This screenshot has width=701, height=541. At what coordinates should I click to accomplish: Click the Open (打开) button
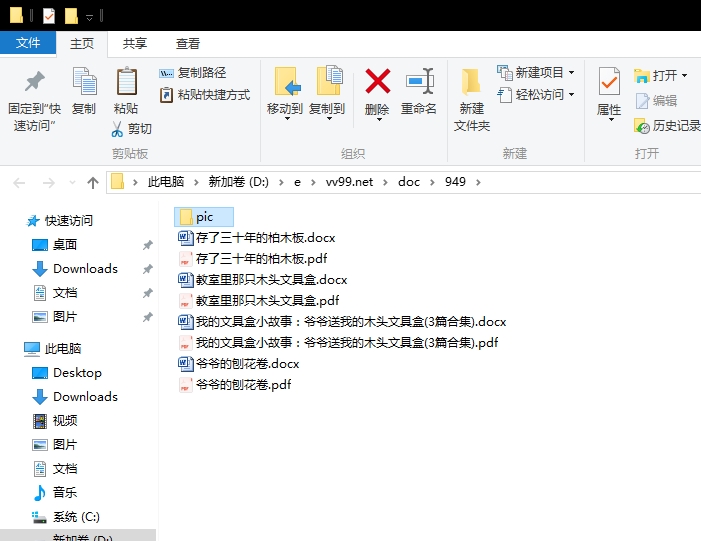click(661, 76)
